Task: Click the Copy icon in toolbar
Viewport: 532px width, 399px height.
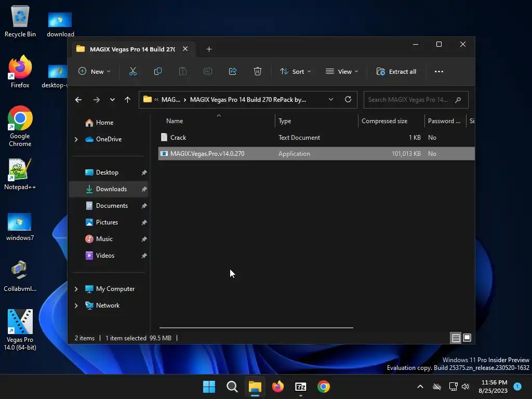Action: point(158,72)
